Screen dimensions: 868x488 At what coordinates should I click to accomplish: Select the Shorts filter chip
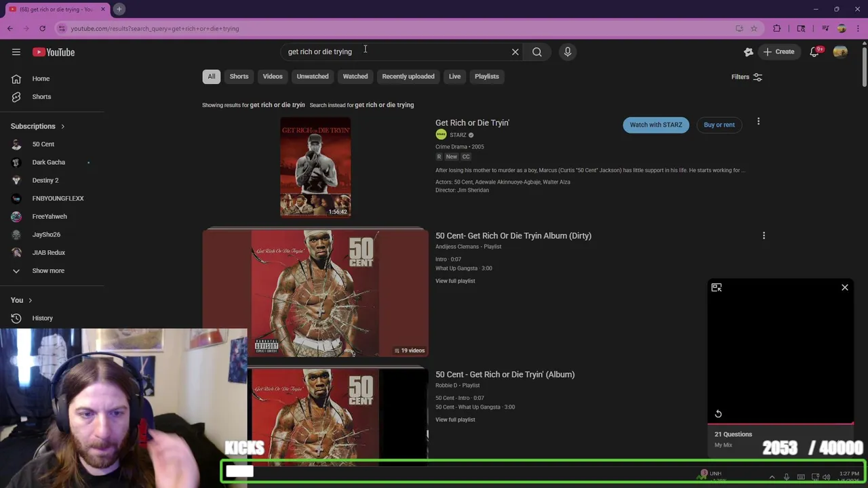239,77
